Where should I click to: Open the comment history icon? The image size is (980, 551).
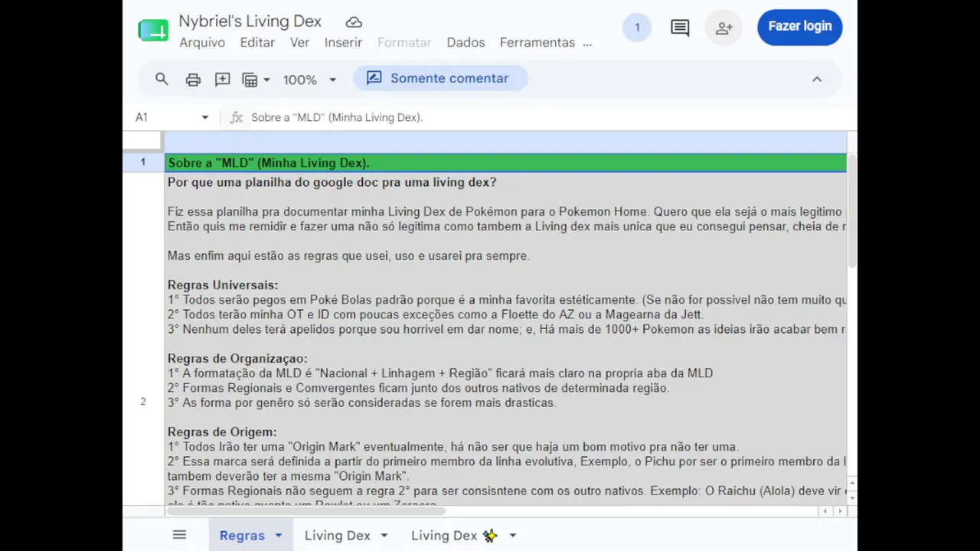(680, 28)
